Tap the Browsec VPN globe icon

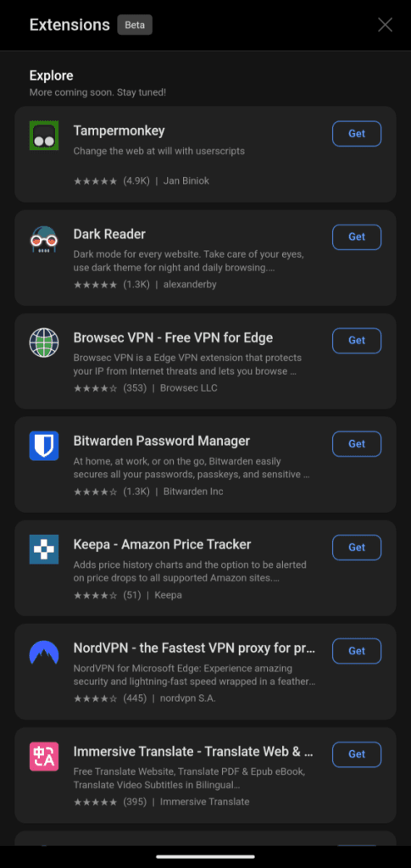tap(44, 342)
